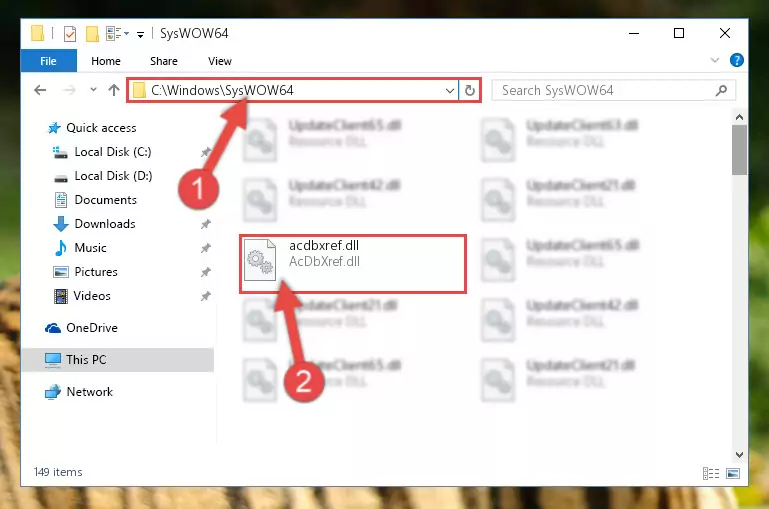Image resolution: width=769 pixels, height=509 pixels.
Task: Click the view options icon in title bar
Action: [114, 34]
